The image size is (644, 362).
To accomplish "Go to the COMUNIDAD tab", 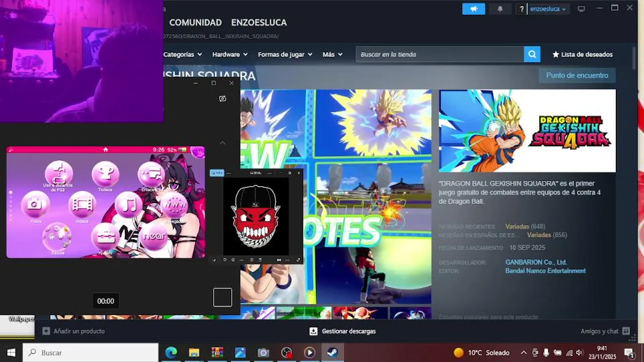I will point(195,23).
